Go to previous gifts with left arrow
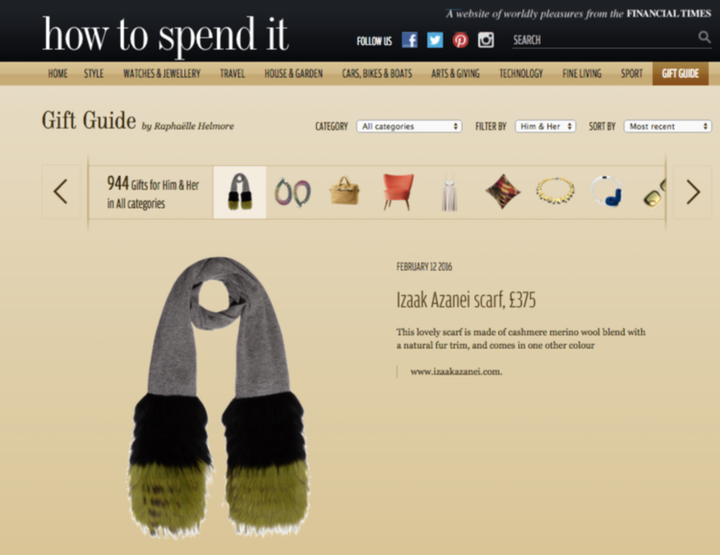 point(61,191)
